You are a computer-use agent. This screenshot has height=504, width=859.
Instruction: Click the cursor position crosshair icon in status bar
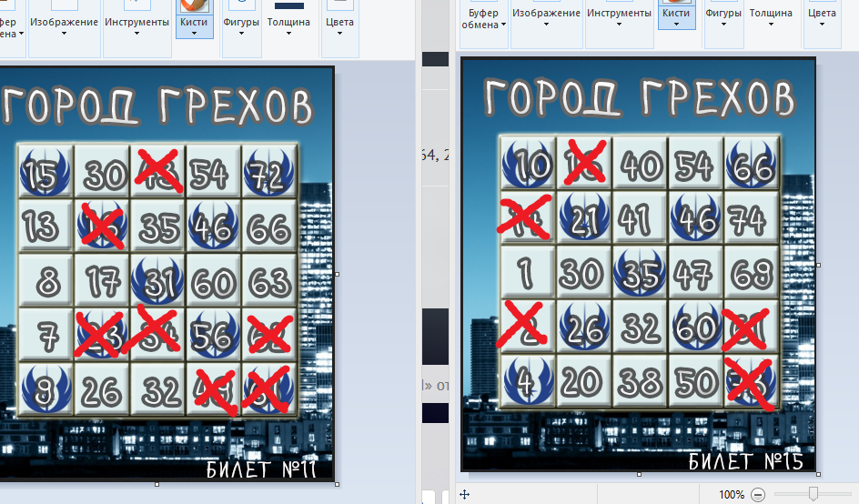465,494
